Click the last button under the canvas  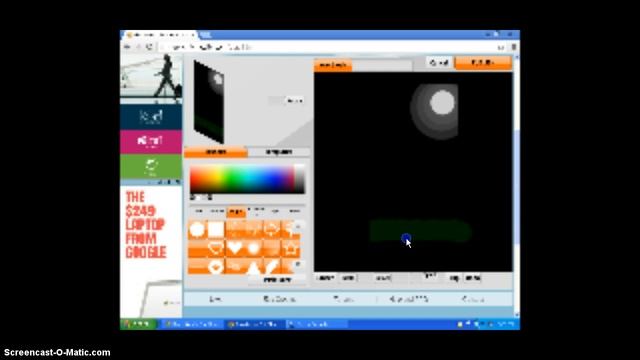tap(473, 278)
